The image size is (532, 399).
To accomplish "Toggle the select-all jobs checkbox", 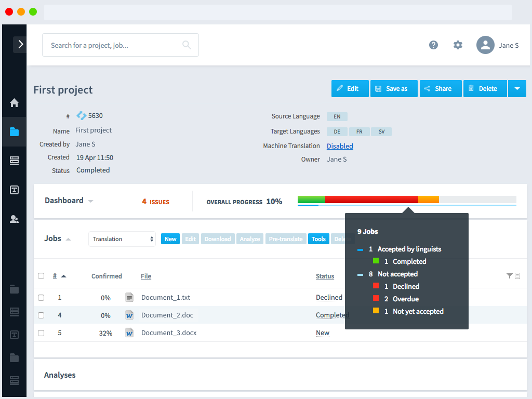I will tap(41, 276).
